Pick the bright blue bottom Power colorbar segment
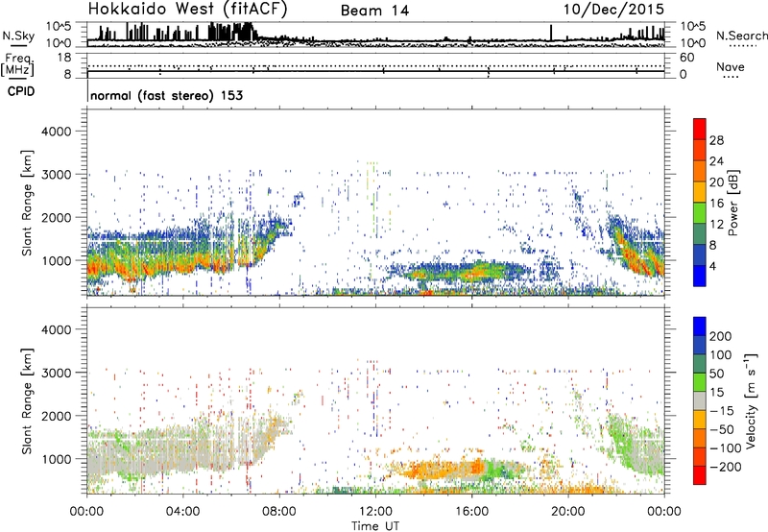The height and width of the screenshot is (532, 768). [700, 276]
